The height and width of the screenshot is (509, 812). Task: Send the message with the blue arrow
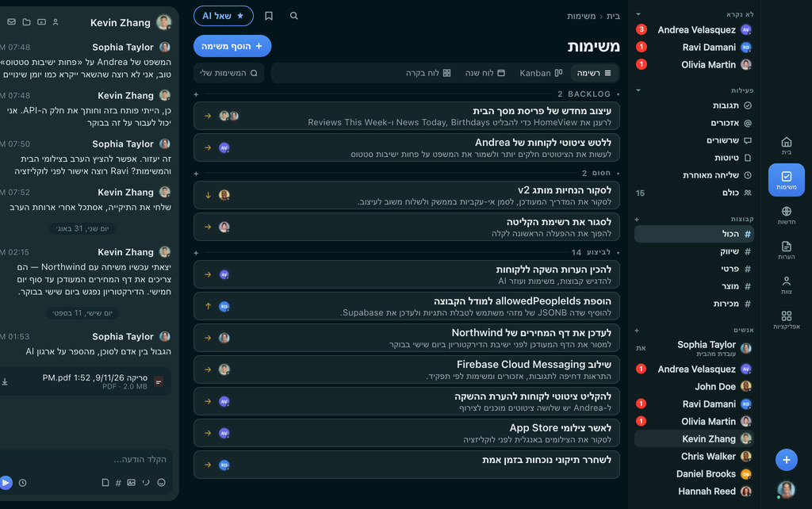6,483
